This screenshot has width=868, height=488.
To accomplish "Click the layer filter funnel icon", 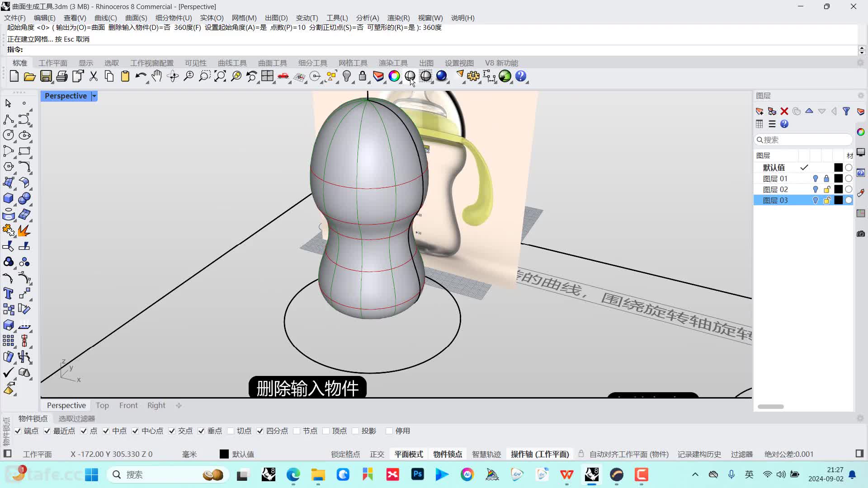I will click(x=846, y=111).
